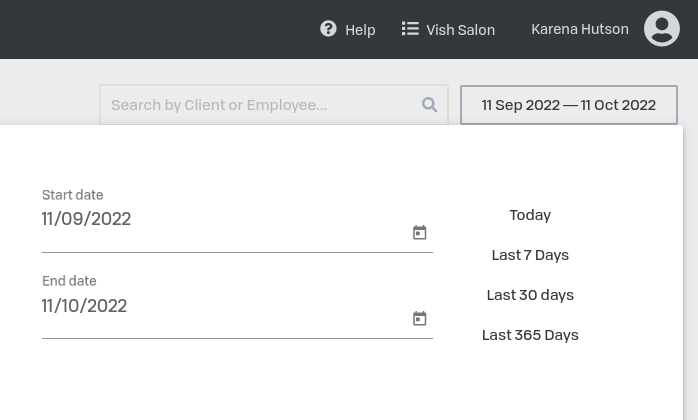
Task: Click the magnifying glass search icon
Action: tap(429, 105)
